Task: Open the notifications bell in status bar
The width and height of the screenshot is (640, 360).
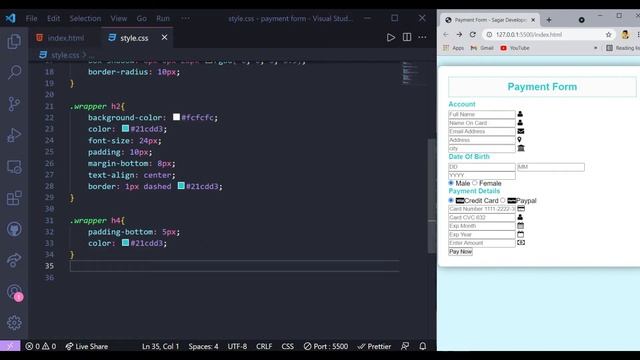Action: (x=423, y=346)
